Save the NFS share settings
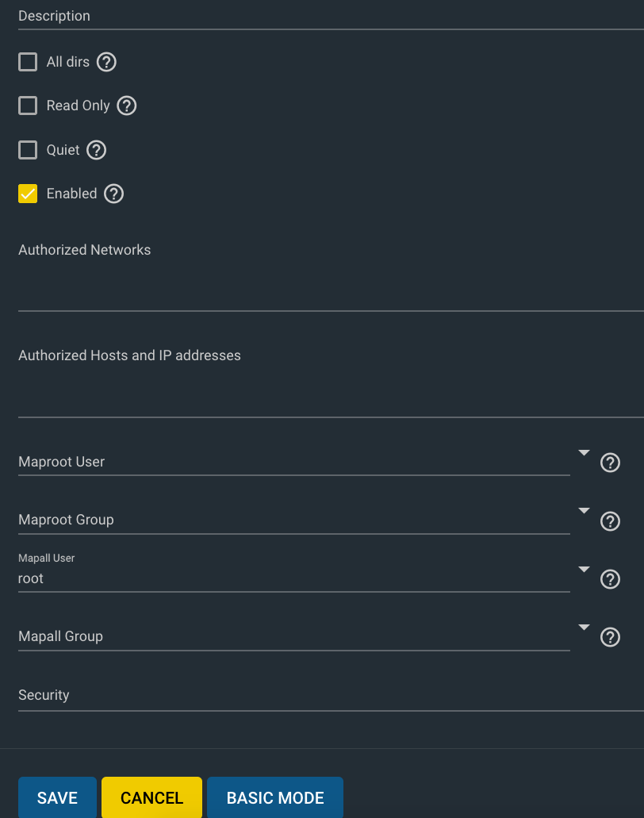This screenshot has height=818, width=644. point(57,797)
